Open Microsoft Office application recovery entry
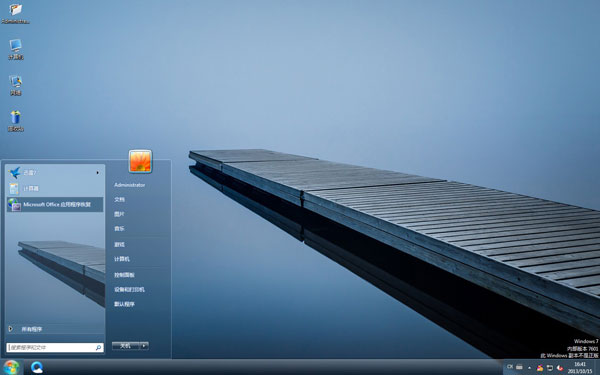Screen dimensions: 600x375 click(55, 205)
